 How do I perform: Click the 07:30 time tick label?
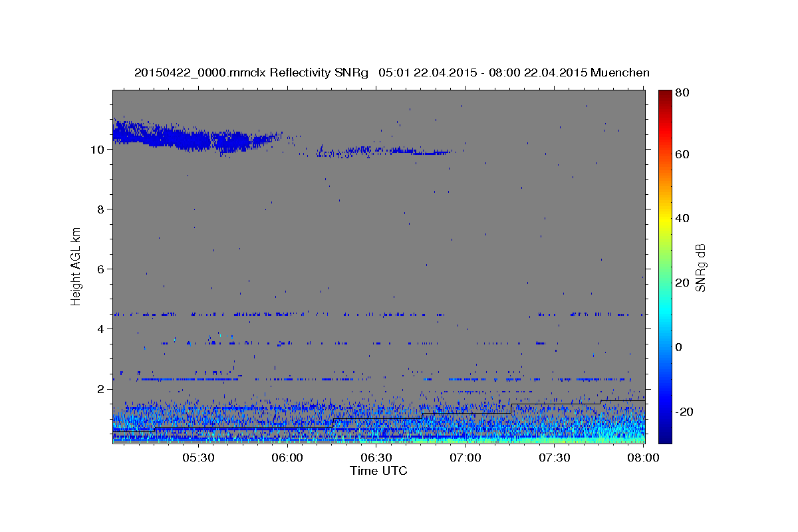tap(554, 458)
